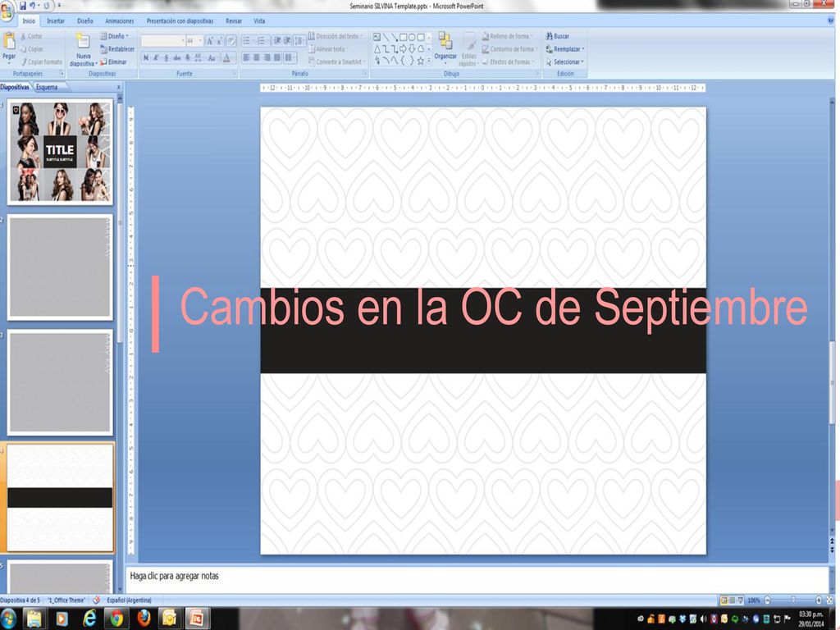Undo with the quick access arrow
Viewport: 840px width, 630px height.
point(32,6)
